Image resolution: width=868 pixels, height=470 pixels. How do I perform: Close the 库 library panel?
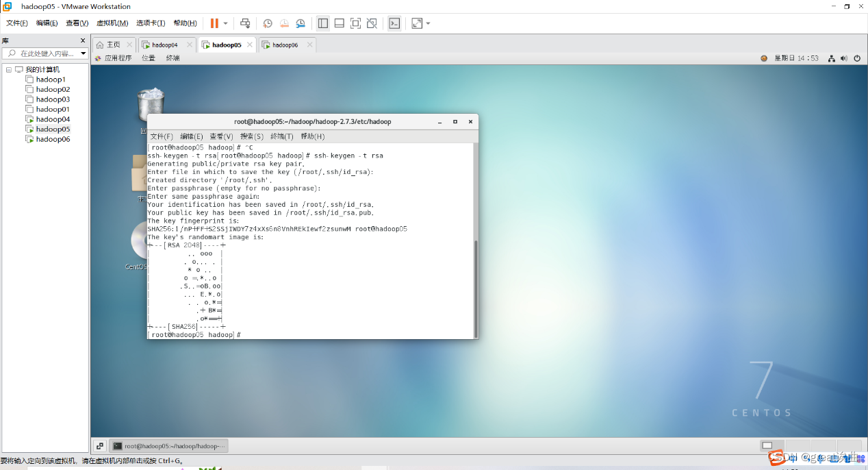click(x=84, y=41)
